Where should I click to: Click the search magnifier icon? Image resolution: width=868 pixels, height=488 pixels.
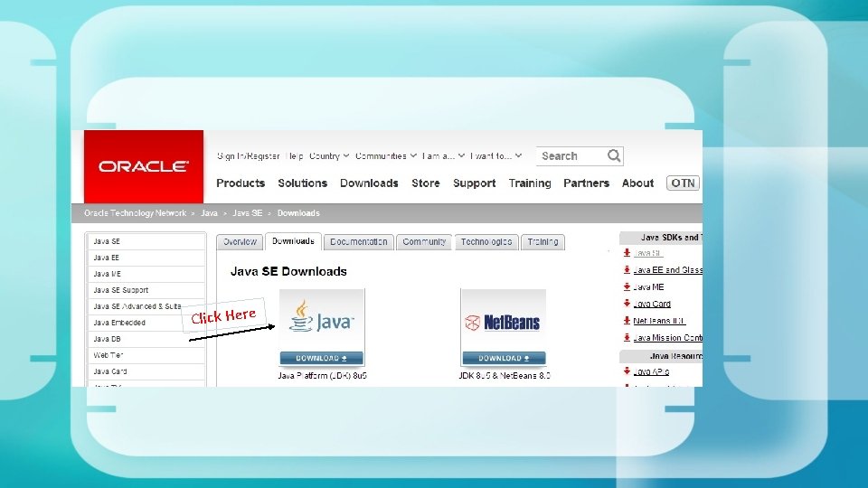pos(614,156)
